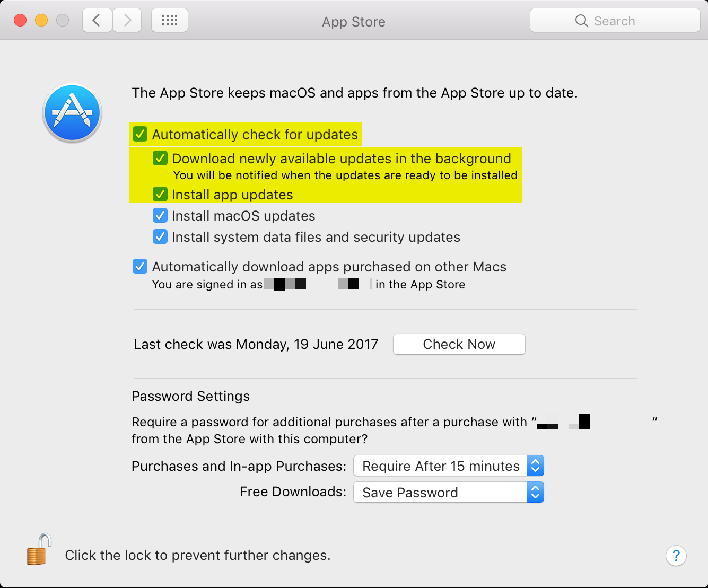The image size is (708, 588).
Task: Toggle Automatically download apps purchased on other Macs
Action: [140, 266]
